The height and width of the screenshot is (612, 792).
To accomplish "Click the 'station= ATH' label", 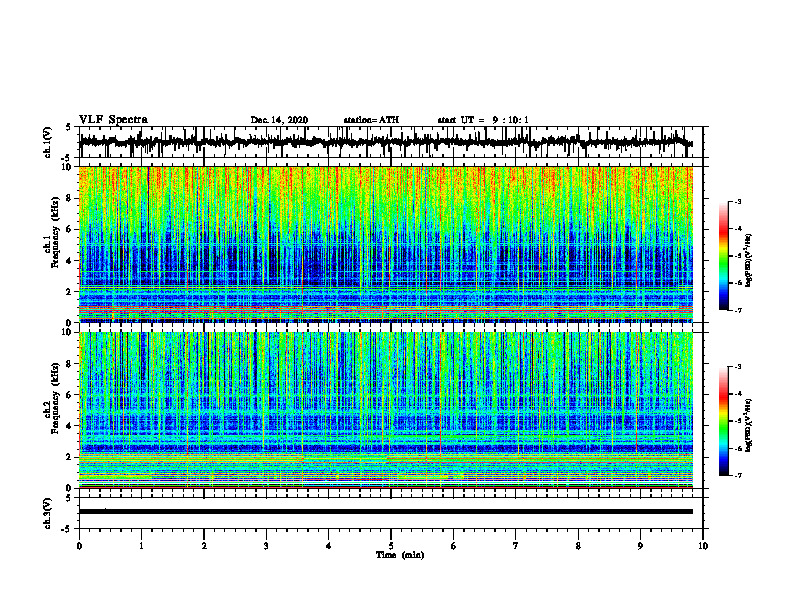I will pos(371,120).
